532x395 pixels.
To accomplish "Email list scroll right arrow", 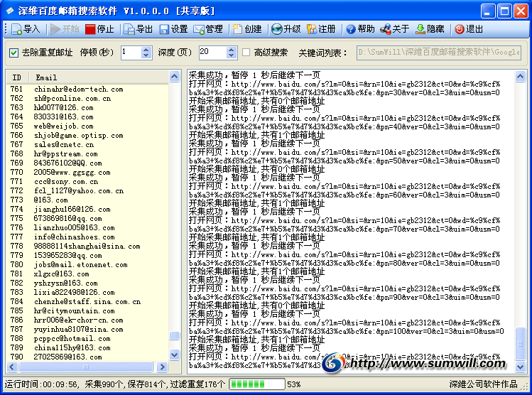I will coord(162,367).
